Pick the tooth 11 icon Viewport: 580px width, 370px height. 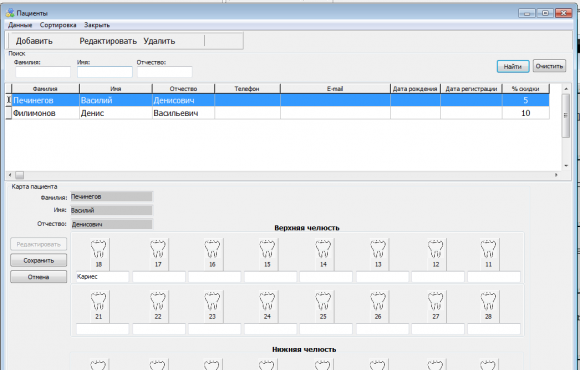click(x=488, y=254)
